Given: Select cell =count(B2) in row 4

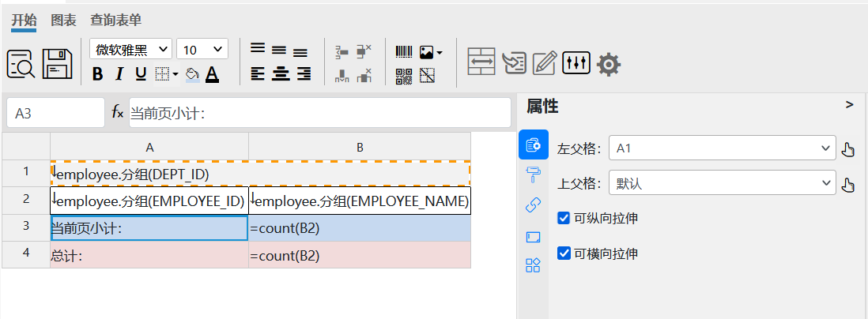Looking at the screenshot, I should coord(360,255).
